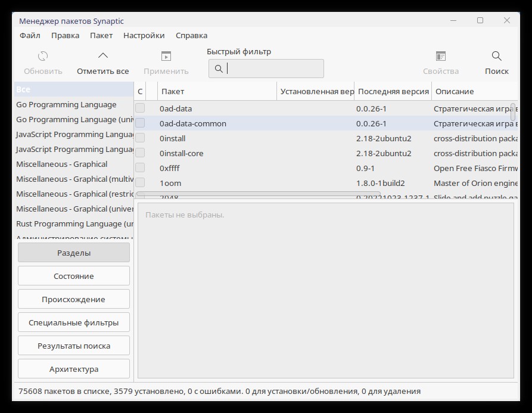532x413 pixels.
Task: Click the Пакеты не выбраны text
Action: [x=185, y=215]
